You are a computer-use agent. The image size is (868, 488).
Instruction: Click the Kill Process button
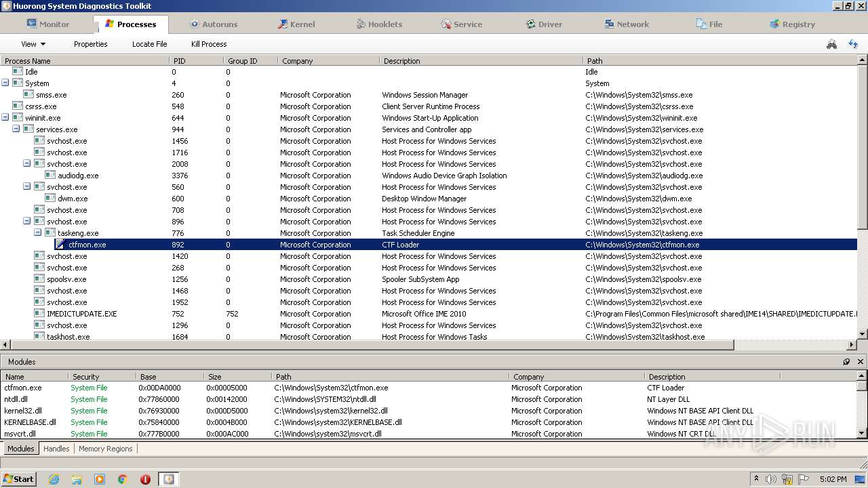tap(209, 44)
